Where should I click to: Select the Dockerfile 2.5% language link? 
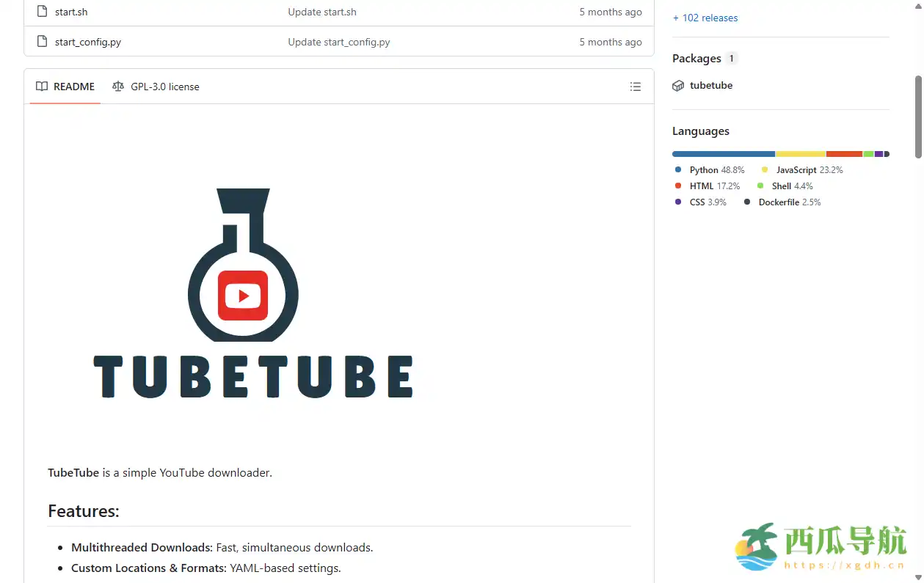tap(790, 202)
